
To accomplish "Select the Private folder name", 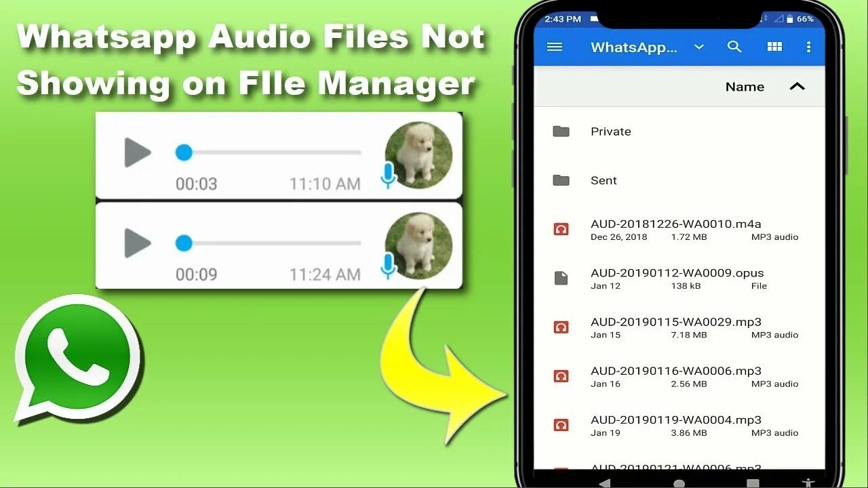I will pos(611,131).
